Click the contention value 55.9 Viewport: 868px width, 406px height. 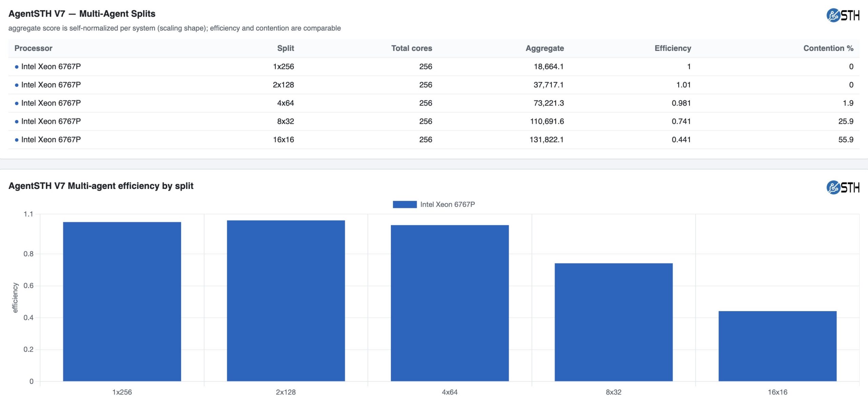(x=846, y=140)
